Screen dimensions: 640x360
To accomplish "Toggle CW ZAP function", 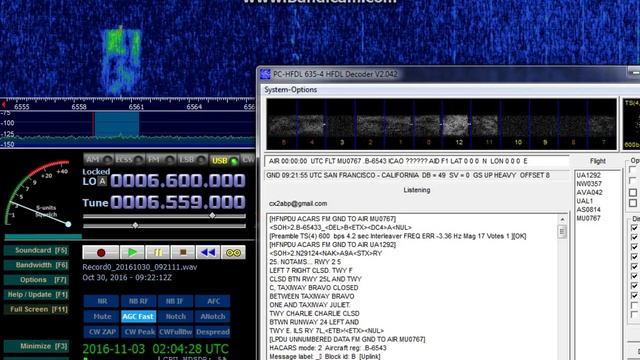I will pyautogui.click(x=102, y=332).
